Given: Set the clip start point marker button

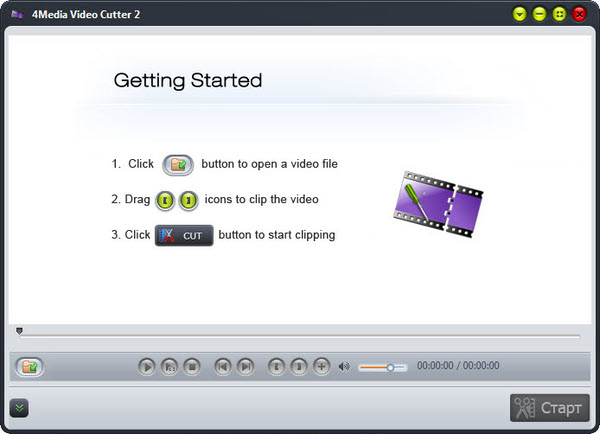Looking at the screenshot, I should coord(277,367).
